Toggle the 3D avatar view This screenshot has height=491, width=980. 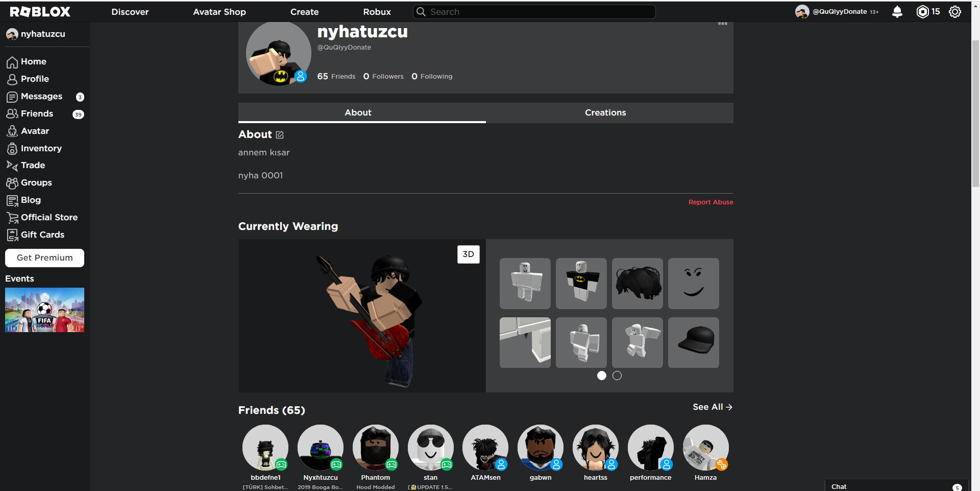pos(468,254)
